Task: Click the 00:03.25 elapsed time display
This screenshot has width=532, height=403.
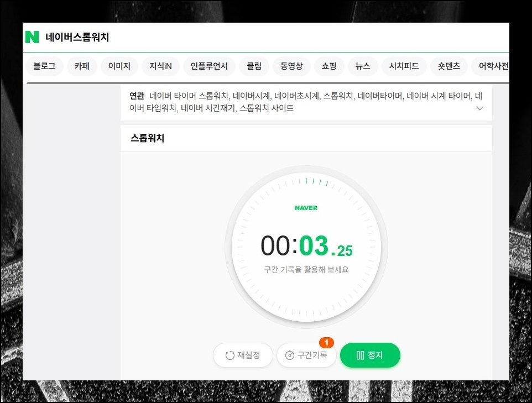Action: coord(306,245)
